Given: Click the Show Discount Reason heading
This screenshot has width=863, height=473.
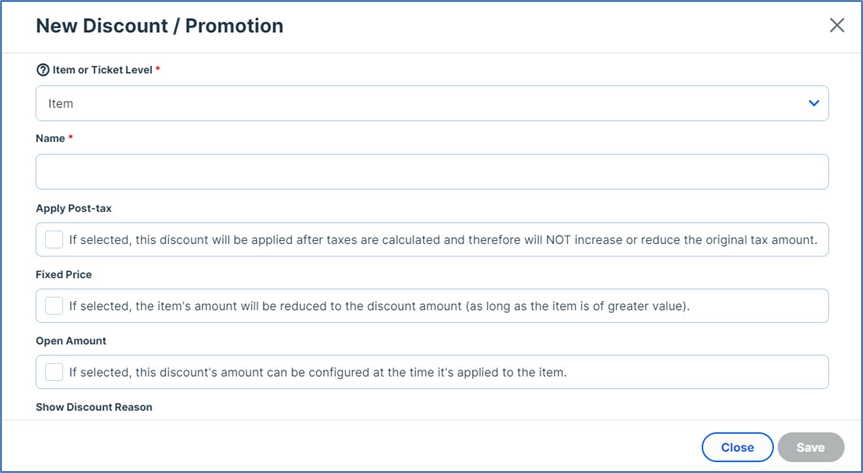Looking at the screenshot, I should [94, 407].
